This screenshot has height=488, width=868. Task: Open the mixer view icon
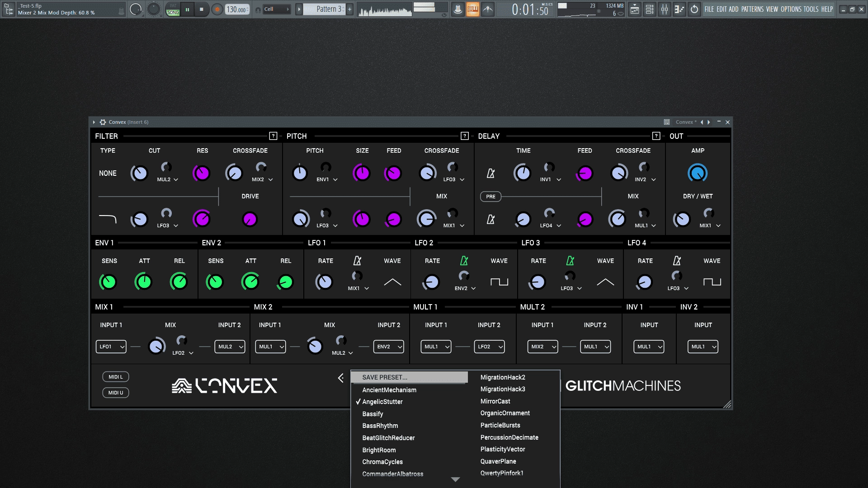coord(665,9)
